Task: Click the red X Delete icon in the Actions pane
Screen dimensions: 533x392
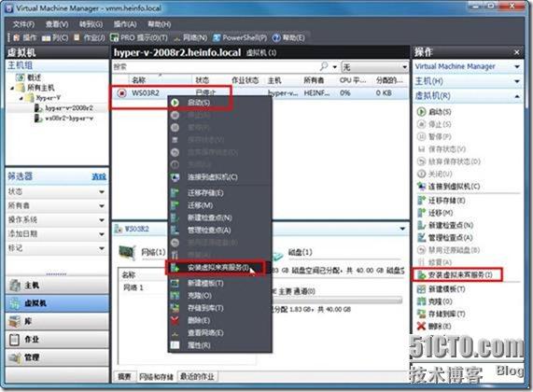Action: (x=421, y=326)
